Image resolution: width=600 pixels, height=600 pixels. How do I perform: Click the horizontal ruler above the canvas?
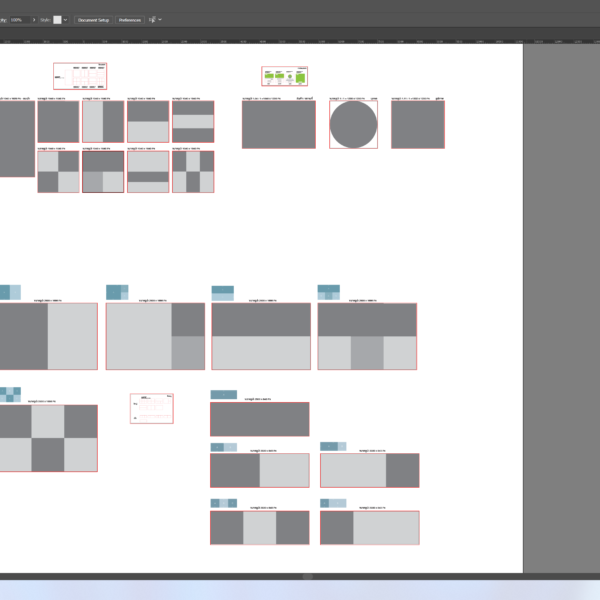click(x=300, y=41)
